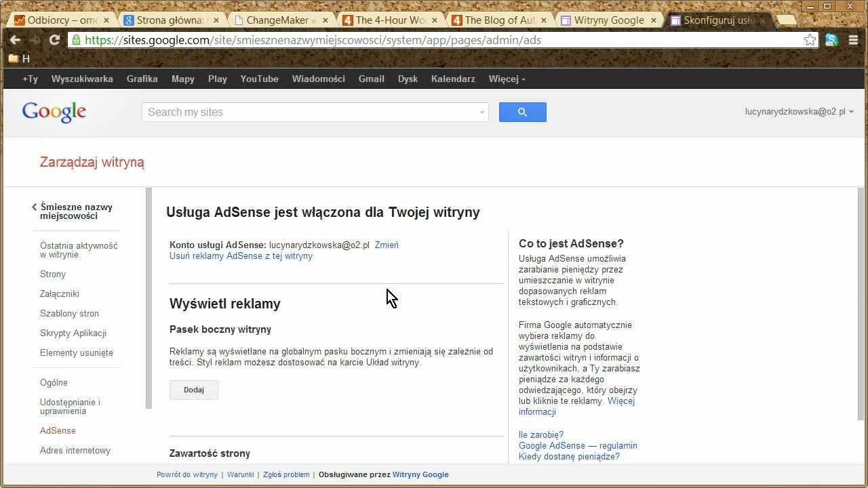This screenshot has height=488, width=868.
Task: Open Ogólne in the sidebar
Action: [x=54, y=383]
